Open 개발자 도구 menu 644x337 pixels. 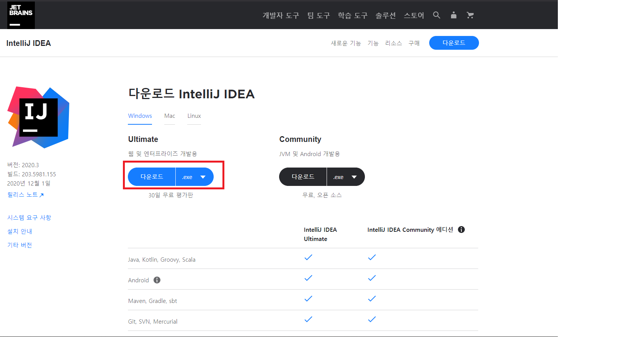[x=281, y=15]
